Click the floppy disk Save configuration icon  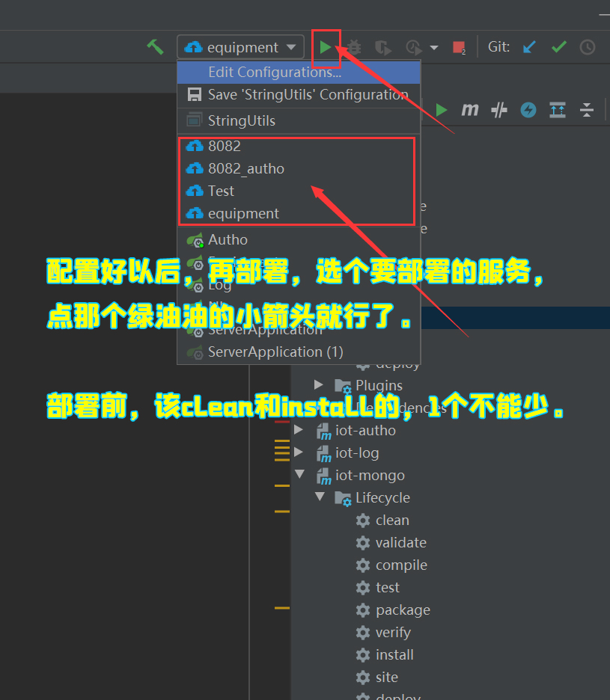click(x=195, y=95)
